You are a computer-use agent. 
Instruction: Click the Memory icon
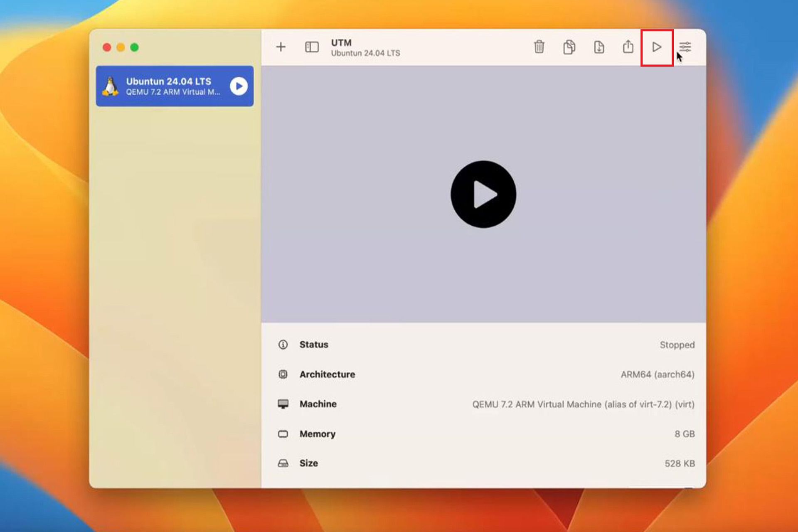(283, 434)
